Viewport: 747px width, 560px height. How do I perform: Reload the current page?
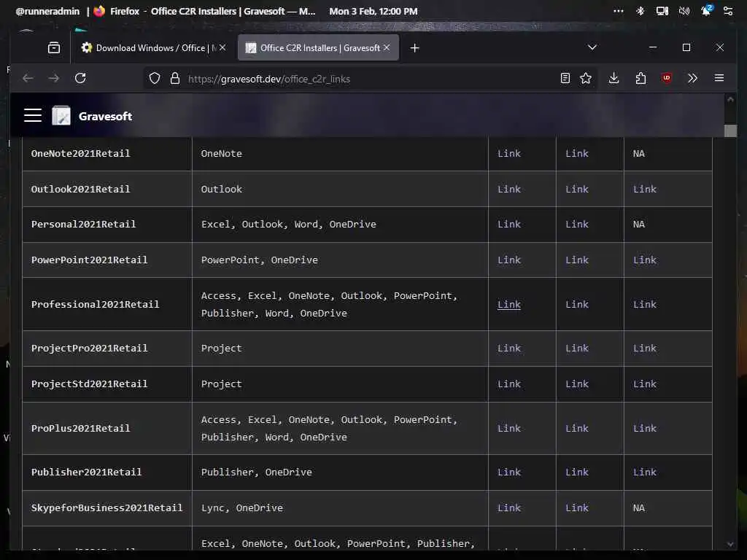80,78
